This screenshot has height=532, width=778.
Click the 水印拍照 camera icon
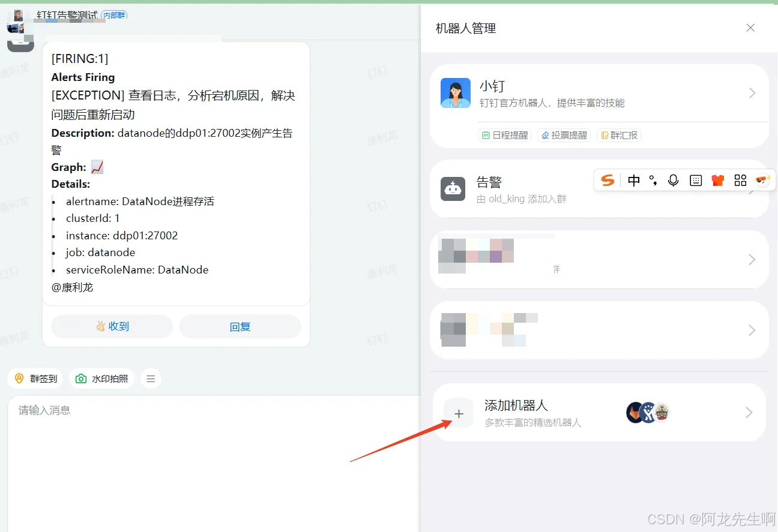coord(80,378)
